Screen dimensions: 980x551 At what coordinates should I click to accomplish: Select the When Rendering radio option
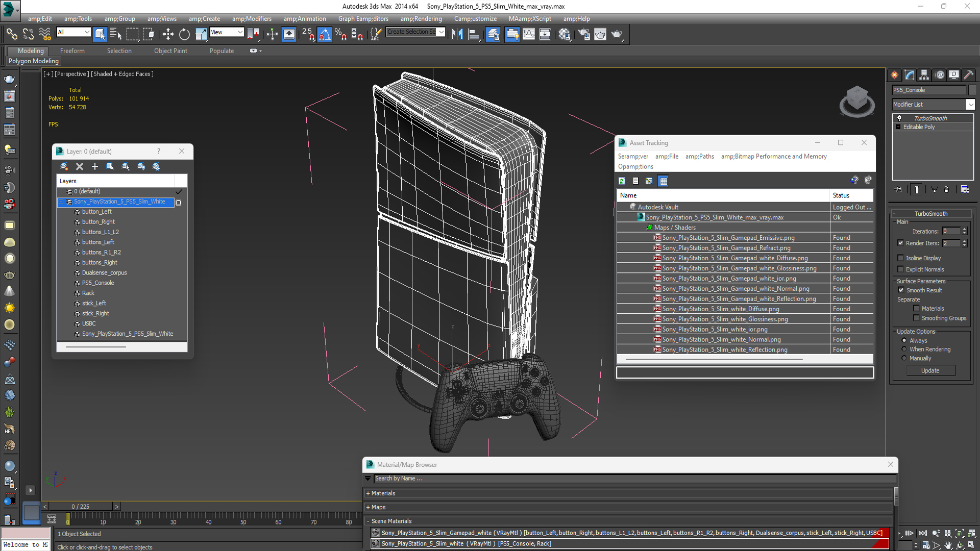(x=904, y=349)
